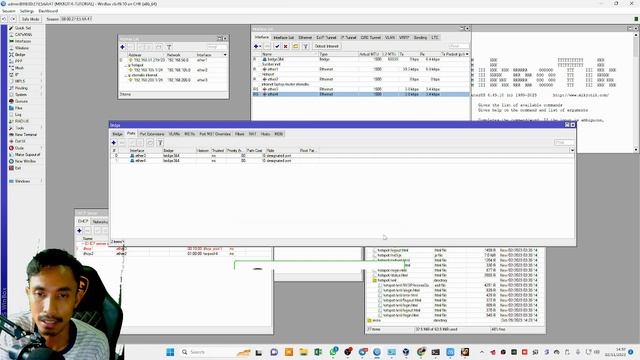The width and height of the screenshot is (640, 360).
Task: Add new address with plus in Address List
Action: point(122,47)
